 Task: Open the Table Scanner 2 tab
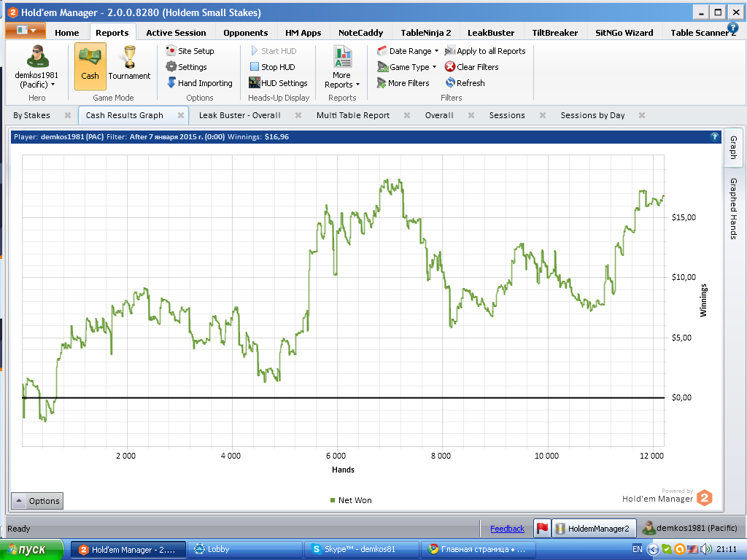703,32
